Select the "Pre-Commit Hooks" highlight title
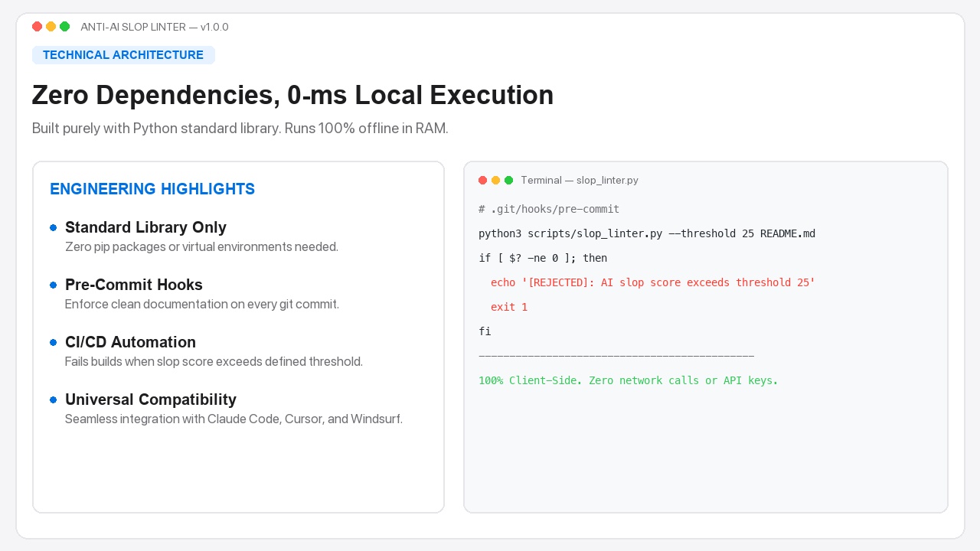The width and height of the screenshot is (980, 551). 134,285
